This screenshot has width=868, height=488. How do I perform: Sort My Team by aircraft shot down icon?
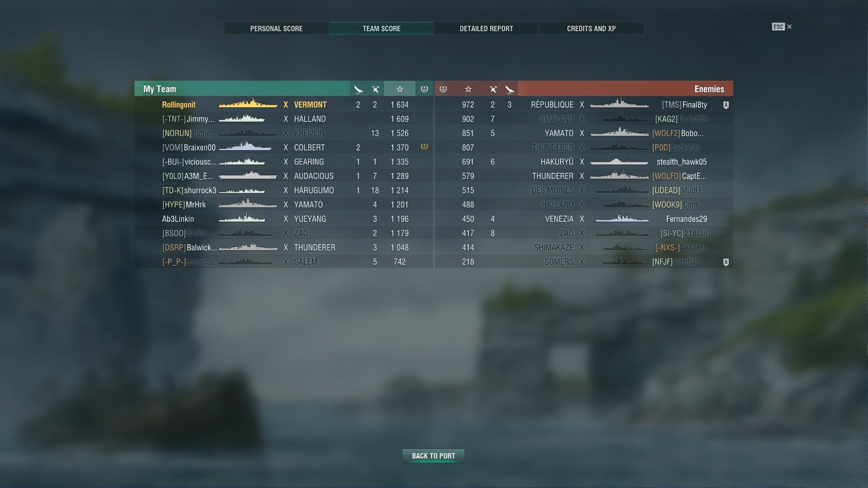(375, 89)
